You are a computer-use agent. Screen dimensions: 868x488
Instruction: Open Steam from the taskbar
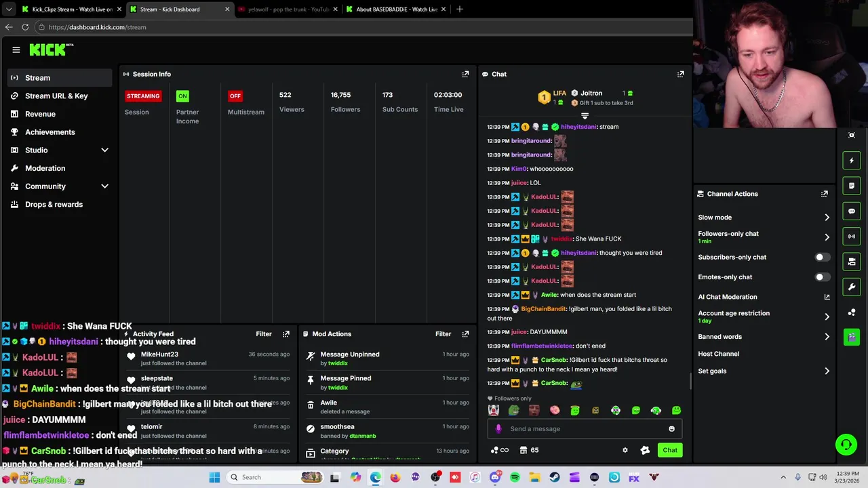[x=555, y=477]
